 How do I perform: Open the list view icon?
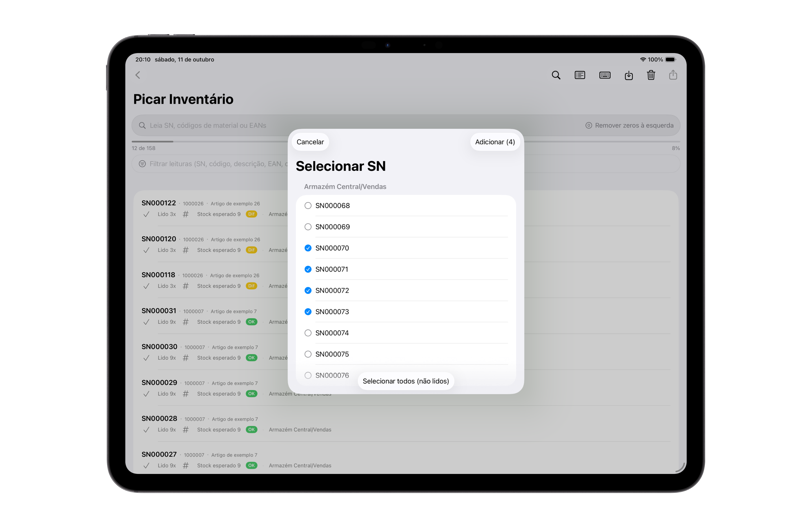click(580, 75)
